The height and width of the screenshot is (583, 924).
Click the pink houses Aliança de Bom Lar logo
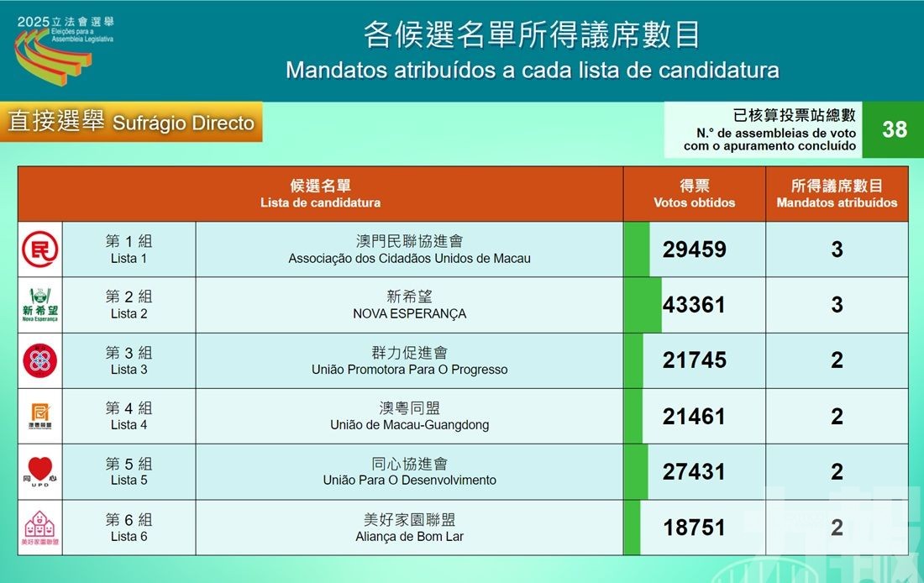(40, 528)
